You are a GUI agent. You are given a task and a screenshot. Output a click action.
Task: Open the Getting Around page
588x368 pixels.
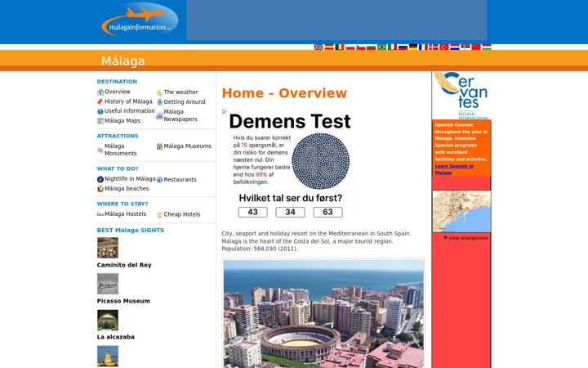point(185,101)
